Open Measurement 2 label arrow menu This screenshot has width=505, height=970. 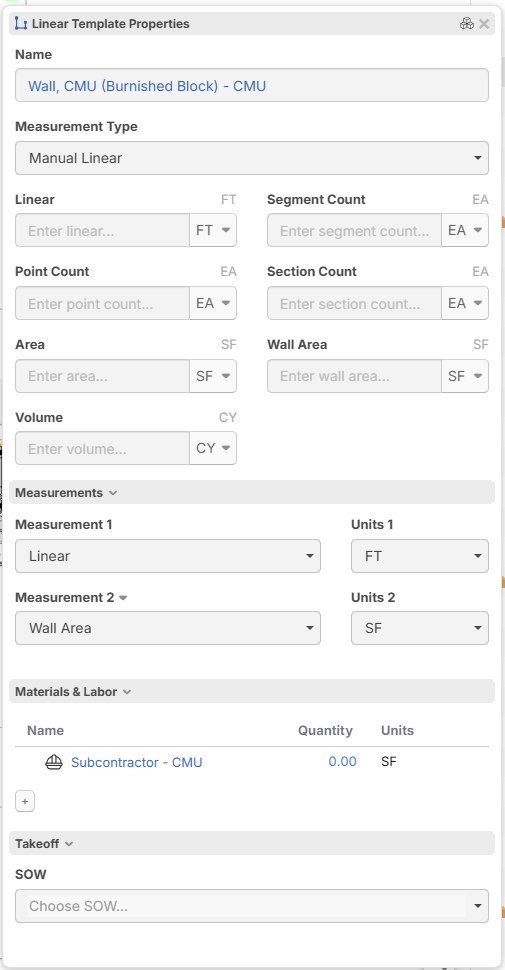[123, 598]
